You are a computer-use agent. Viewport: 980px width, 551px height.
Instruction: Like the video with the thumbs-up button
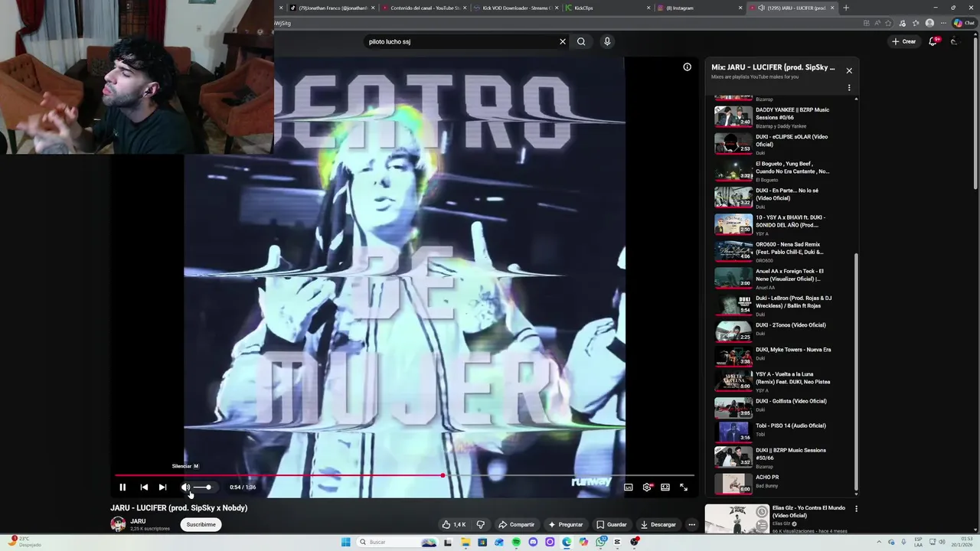[453, 524]
